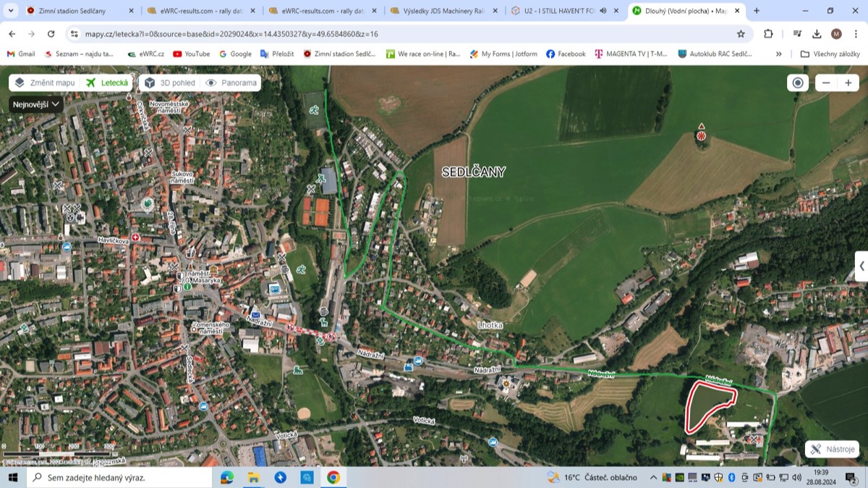868x488 pixels.
Task: Go forward to the next page
Action: tap(31, 34)
